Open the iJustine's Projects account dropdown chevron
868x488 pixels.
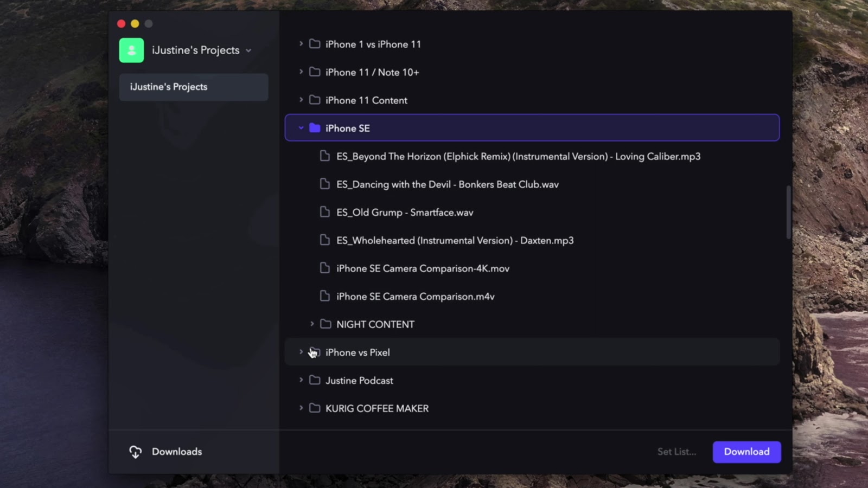pyautogui.click(x=248, y=50)
